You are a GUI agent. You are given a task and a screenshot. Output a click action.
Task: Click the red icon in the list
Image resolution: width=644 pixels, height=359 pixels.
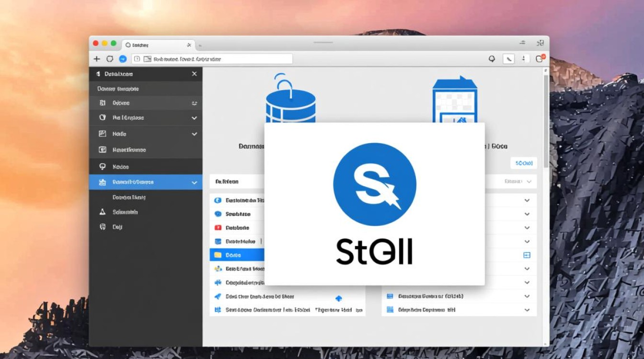tap(218, 228)
